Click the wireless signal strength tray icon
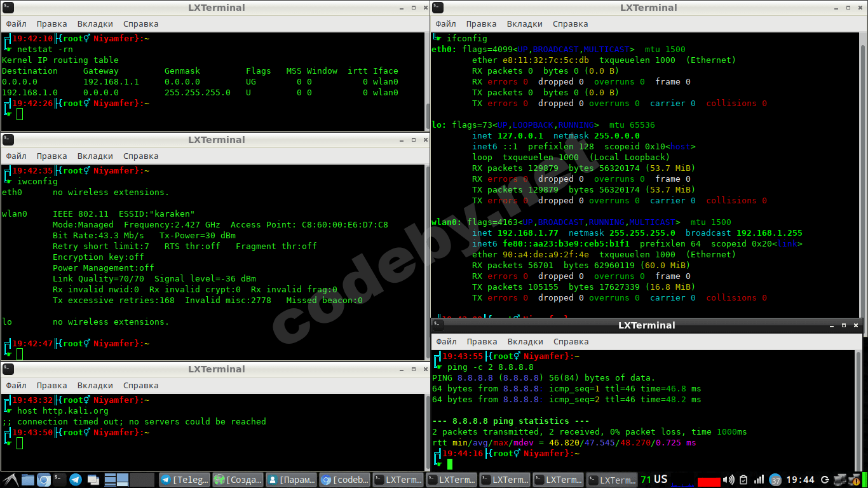 coord(759,480)
